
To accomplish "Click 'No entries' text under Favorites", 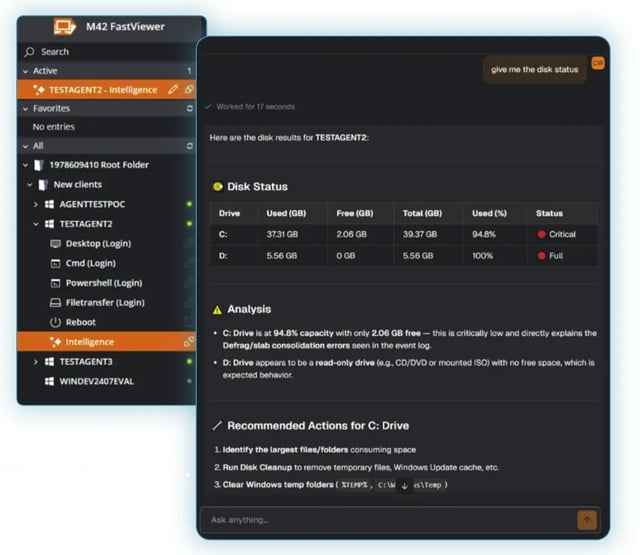I will click(53, 127).
